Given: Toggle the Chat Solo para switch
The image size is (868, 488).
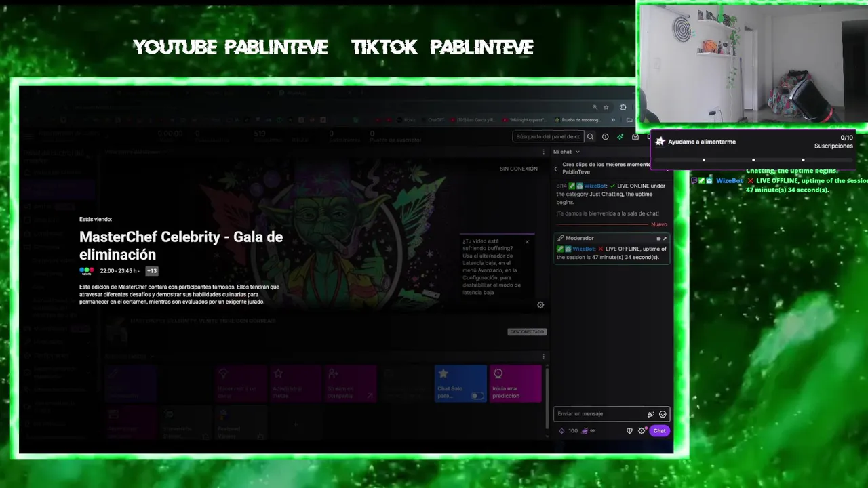Looking at the screenshot, I should point(479,396).
